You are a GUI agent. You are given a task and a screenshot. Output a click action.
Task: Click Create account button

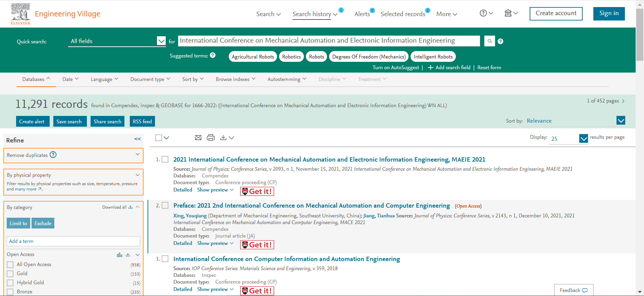556,13
